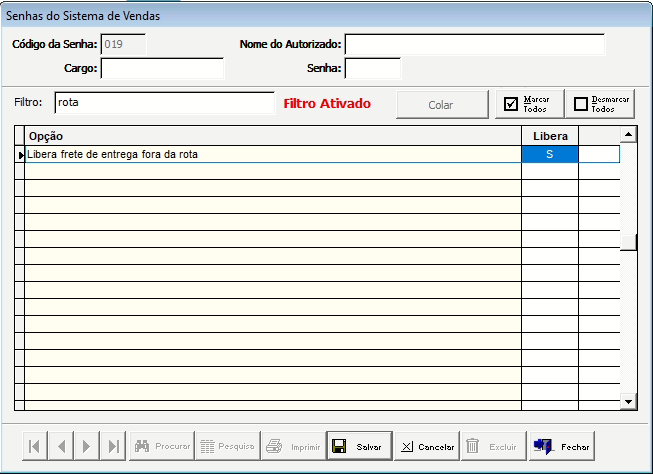Click the Libera column header
This screenshot has width=653, height=474.
pyautogui.click(x=550, y=136)
